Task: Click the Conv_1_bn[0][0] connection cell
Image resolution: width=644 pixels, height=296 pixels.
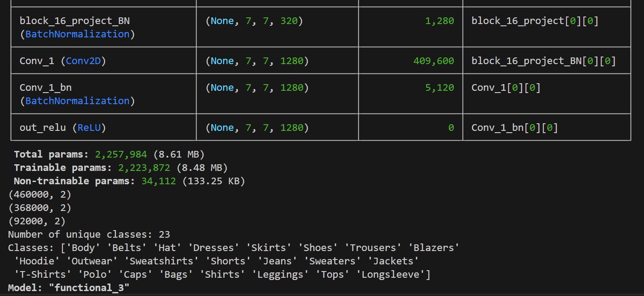Action: pyautogui.click(x=546, y=127)
